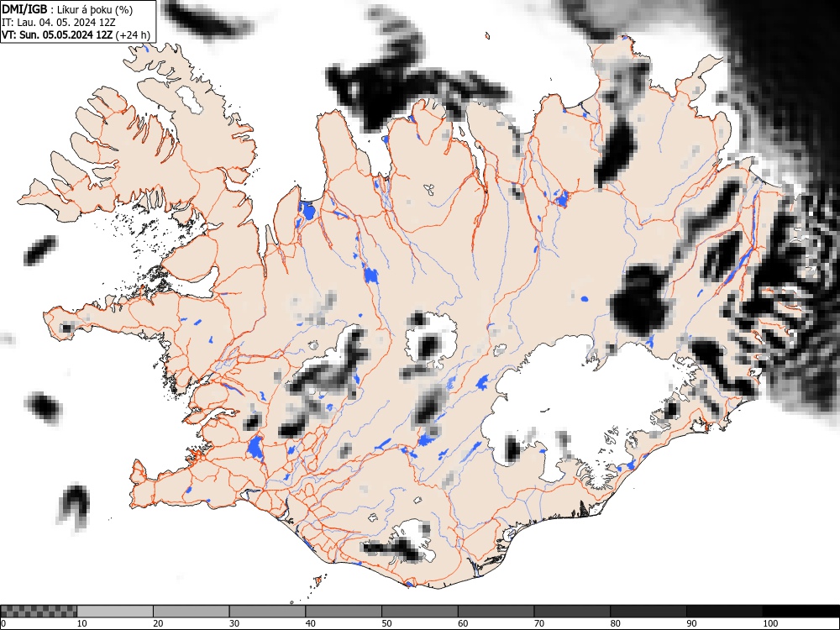Screen dimensions: 840x630
Task: Click the IT: Lau. 04. 05. 2024 12Z line
Action: point(59,23)
